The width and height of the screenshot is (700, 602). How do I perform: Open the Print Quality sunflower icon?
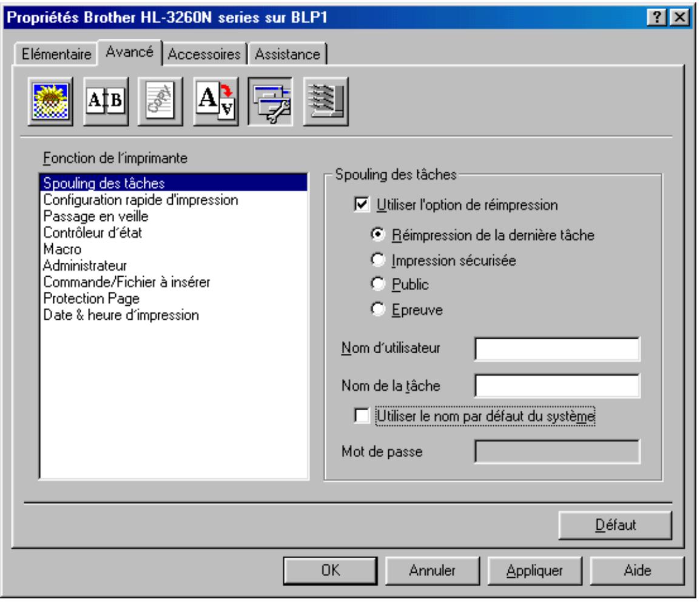coord(50,101)
